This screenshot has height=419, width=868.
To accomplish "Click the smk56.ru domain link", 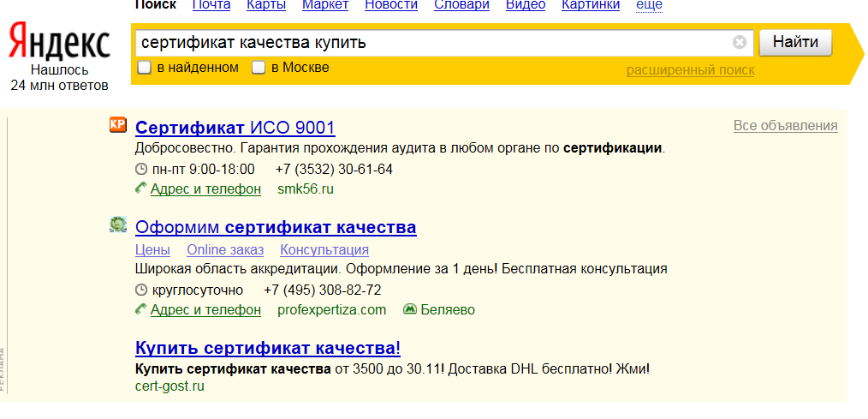I will 306,189.
